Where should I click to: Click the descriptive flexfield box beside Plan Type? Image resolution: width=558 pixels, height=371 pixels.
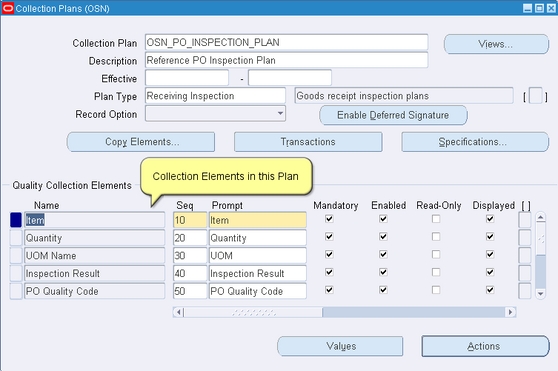tap(536, 96)
